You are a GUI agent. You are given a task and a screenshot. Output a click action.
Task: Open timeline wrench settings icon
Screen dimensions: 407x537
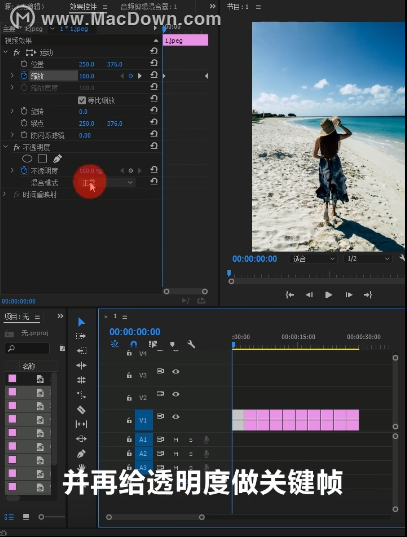click(191, 344)
